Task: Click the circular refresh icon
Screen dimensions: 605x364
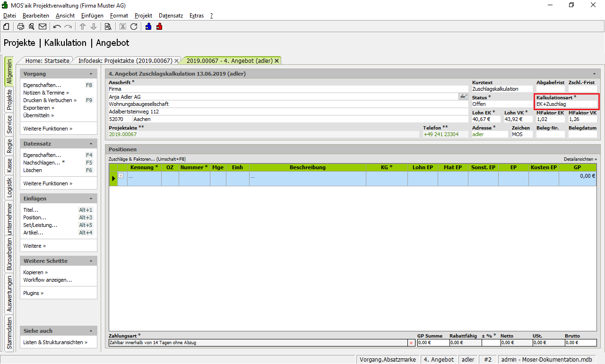Action: 134,26
